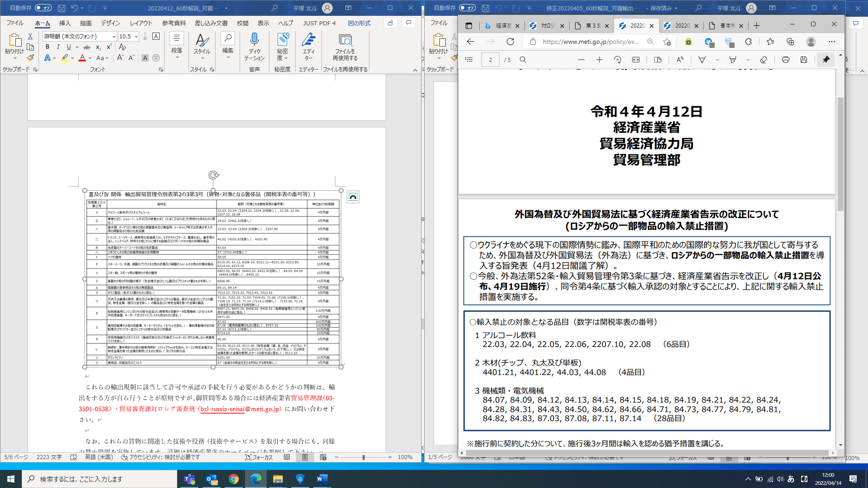Image resolution: width=868 pixels, height=488 pixels.
Task: Apply Bold formatting in left Word
Action: [x=47, y=47]
